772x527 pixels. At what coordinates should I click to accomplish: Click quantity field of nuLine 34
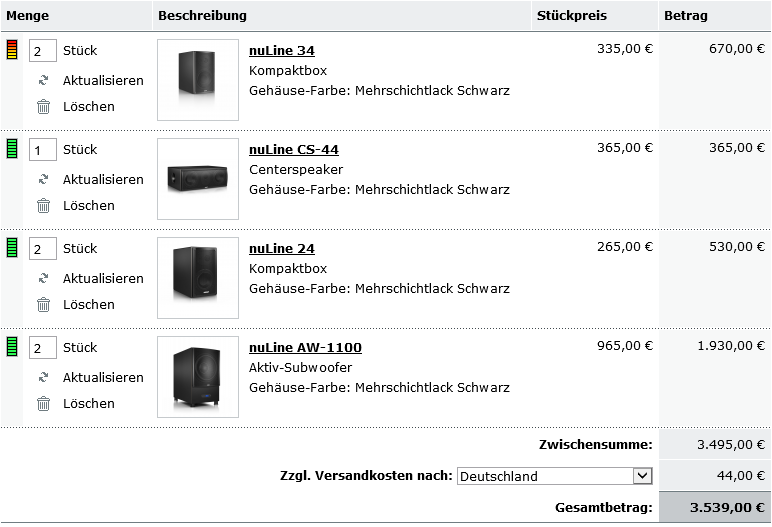pos(43,51)
